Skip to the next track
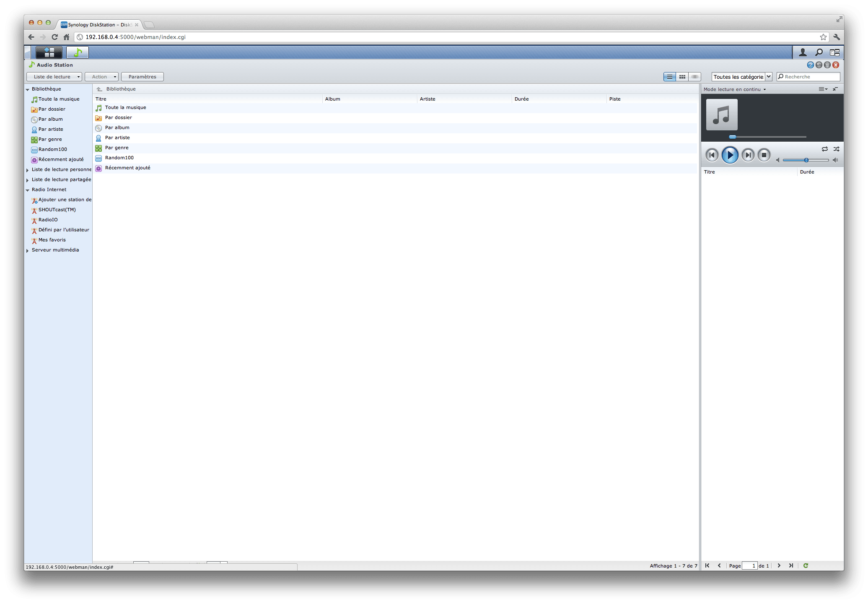The width and height of the screenshot is (868, 604). [x=748, y=155]
